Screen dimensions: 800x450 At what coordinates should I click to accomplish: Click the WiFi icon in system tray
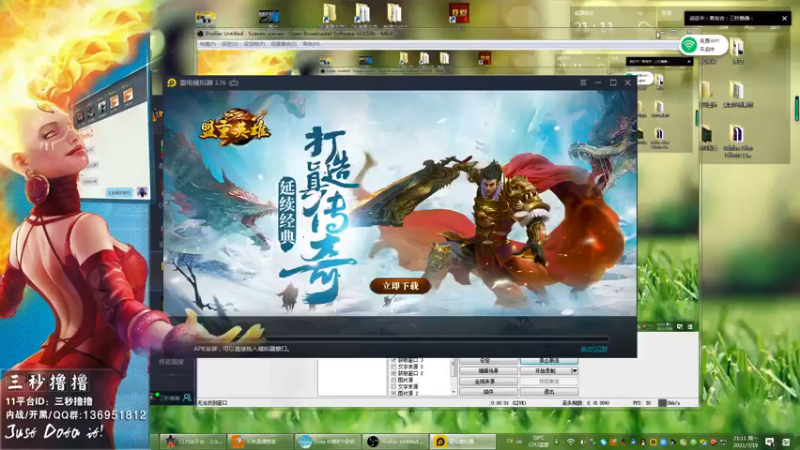coord(570,442)
